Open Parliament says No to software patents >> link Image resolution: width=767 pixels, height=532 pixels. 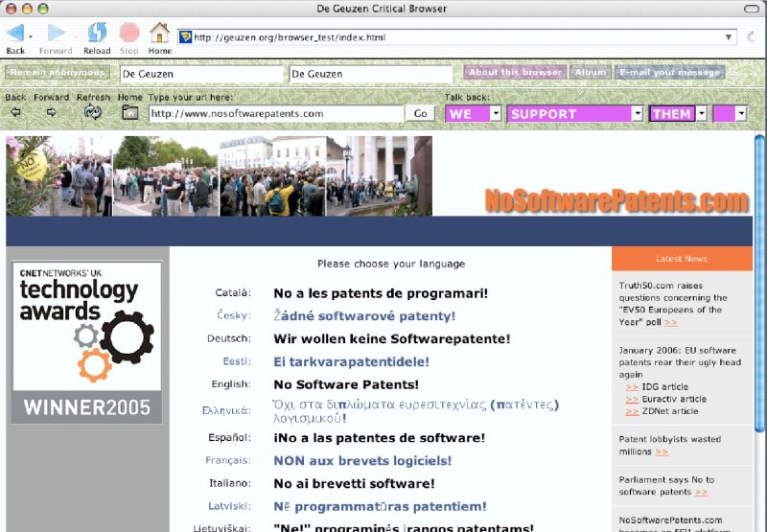click(x=702, y=492)
